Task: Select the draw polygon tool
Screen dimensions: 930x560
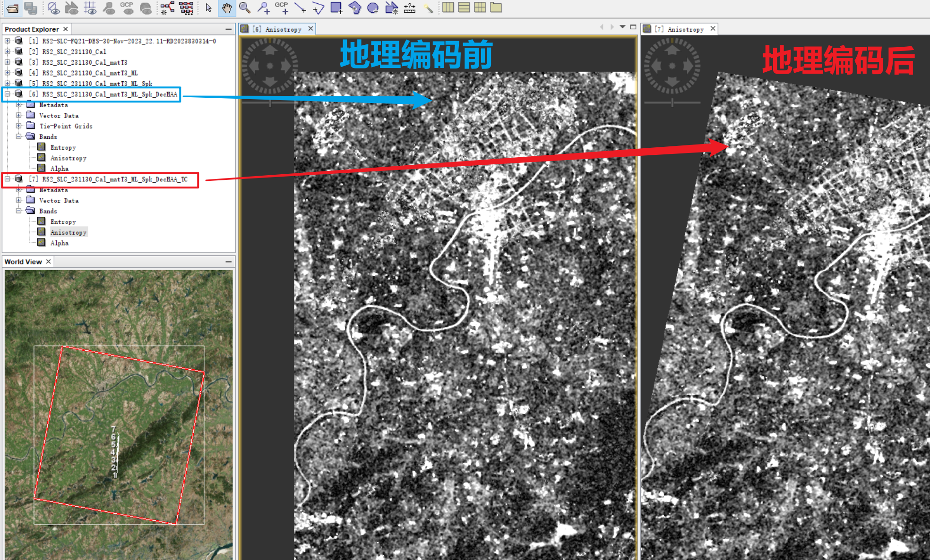Action: (354, 8)
